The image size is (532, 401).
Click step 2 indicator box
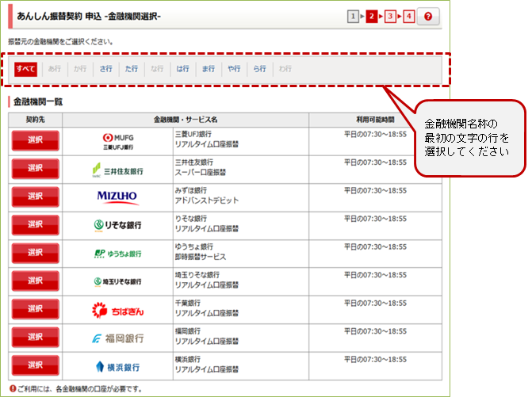click(x=372, y=17)
